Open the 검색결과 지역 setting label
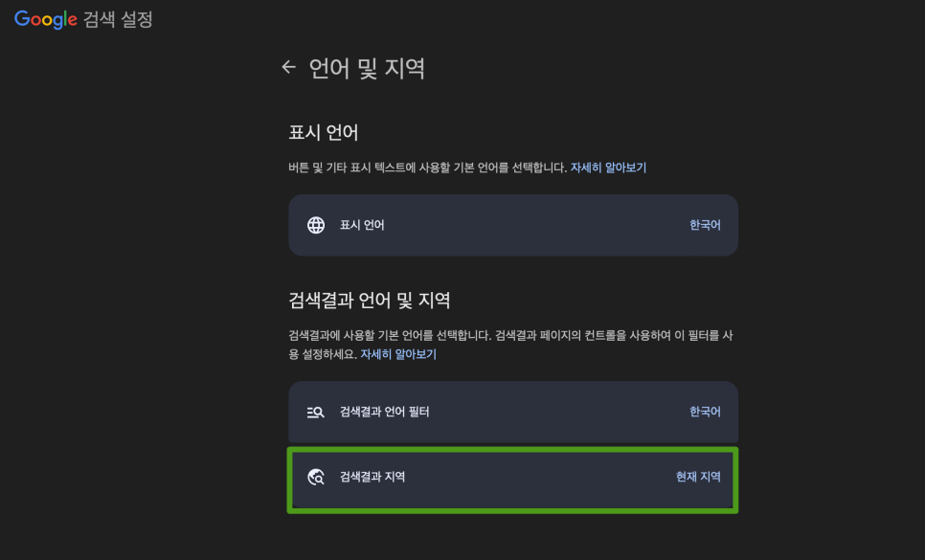Viewport: 925px width, 560px height. pyautogui.click(x=372, y=477)
